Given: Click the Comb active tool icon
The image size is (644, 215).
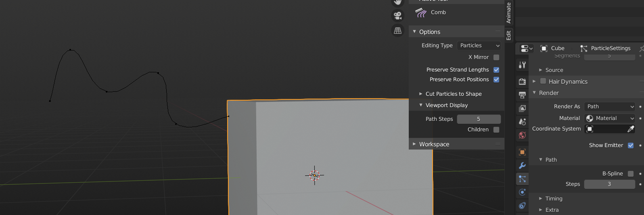Looking at the screenshot, I should click(421, 13).
